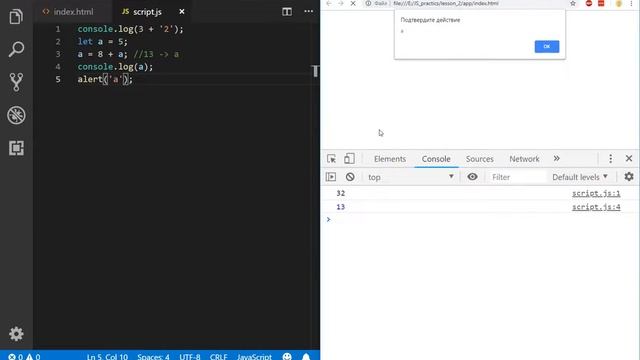Bookmark this page with star icon
The width and height of the screenshot is (640, 360).
573,3
